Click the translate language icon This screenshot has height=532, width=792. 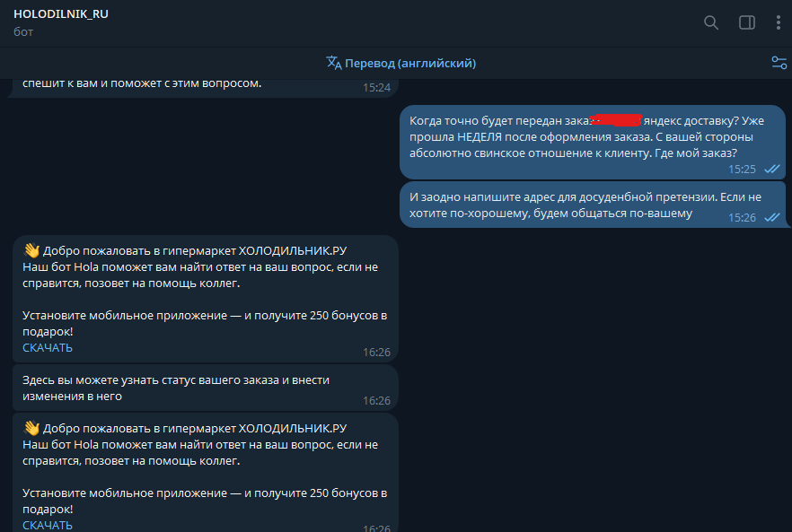click(x=334, y=63)
